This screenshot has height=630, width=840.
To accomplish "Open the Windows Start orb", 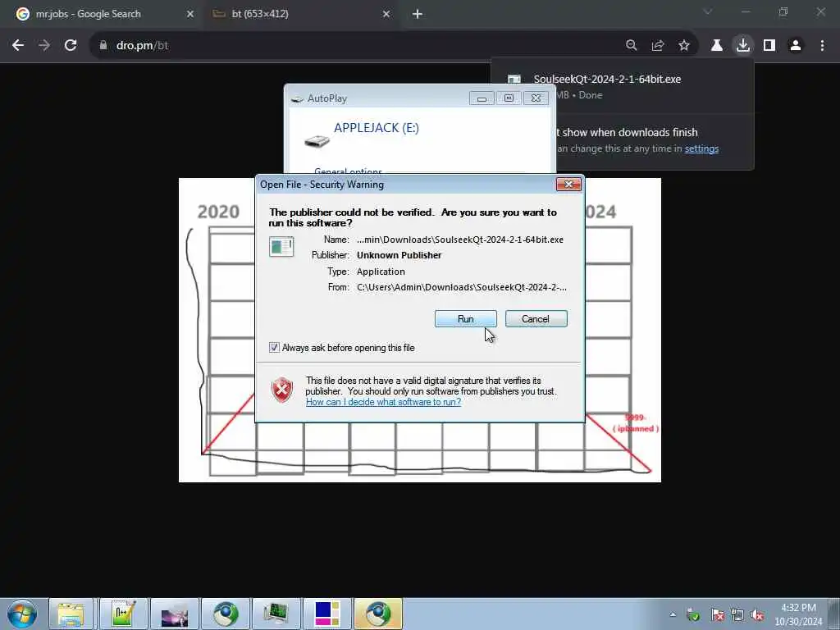I will (22, 614).
